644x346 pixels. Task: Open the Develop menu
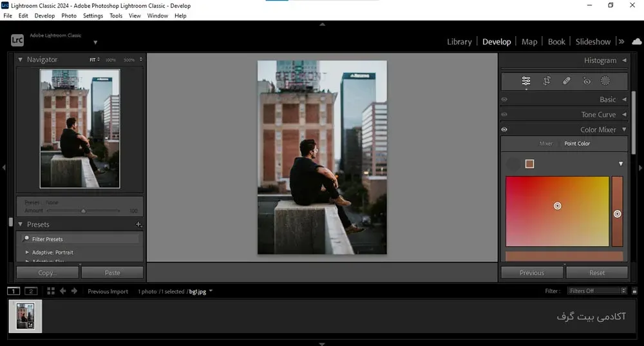click(45, 15)
